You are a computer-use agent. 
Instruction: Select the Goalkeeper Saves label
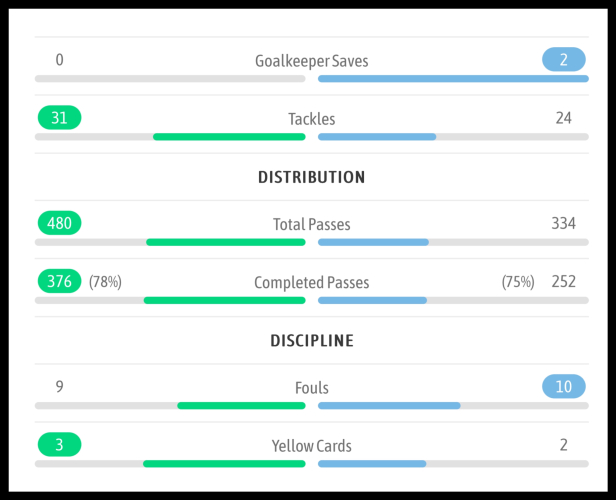pos(311,61)
